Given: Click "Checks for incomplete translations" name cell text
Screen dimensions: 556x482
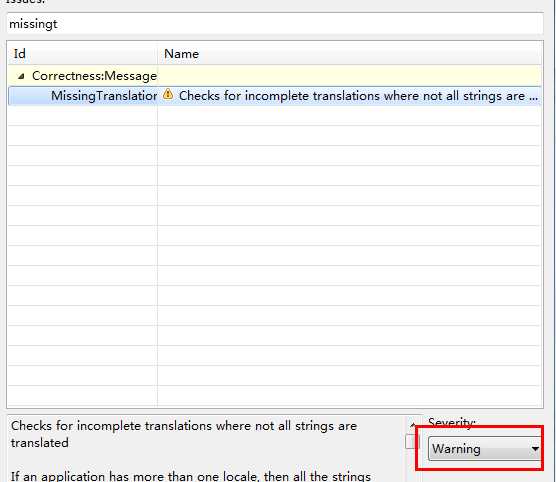Looking at the screenshot, I should click(x=358, y=96).
